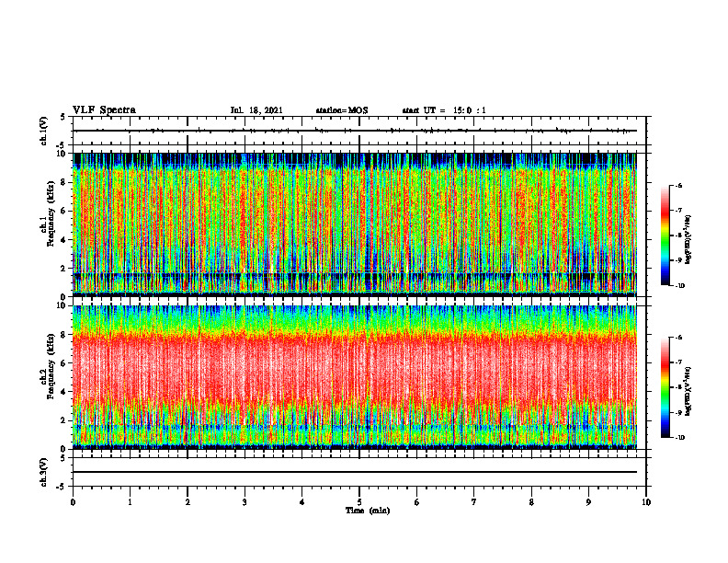Click the "-6" tick on ch.2 colorbar
The image size is (728, 563).
click(678, 338)
